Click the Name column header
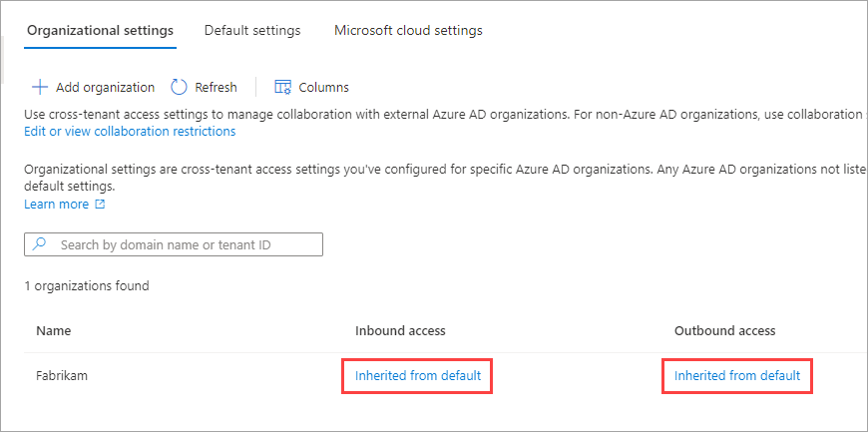The height and width of the screenshot is (432, 868). [54, 330]
